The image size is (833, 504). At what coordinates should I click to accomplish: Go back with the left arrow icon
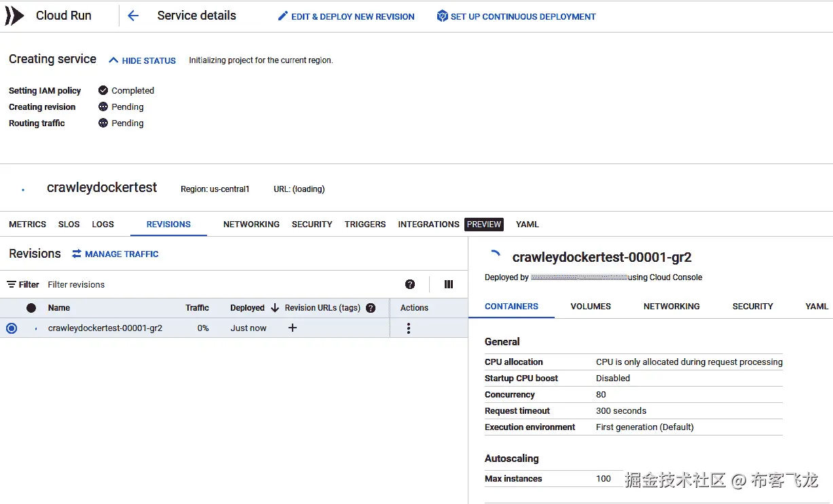pyautogui.click(x=133, y=16)
